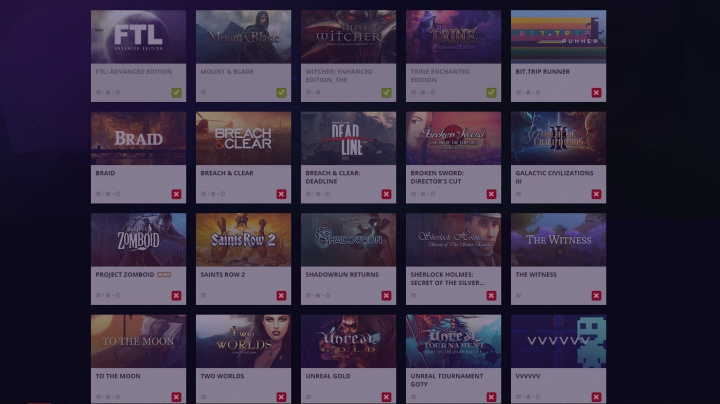Screen dimensions: 720x404
Task: Toggle the green checkmark on Trine Enchanted Edition
Action: tap(491, 93)
